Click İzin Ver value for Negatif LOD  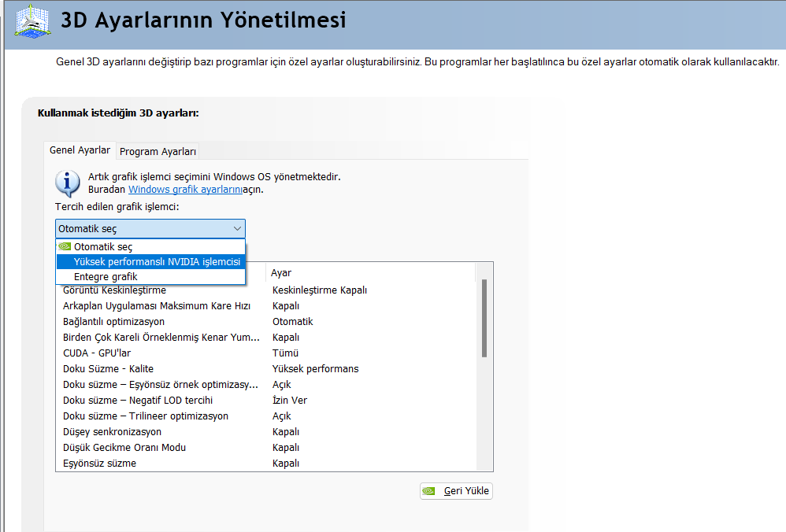(290, 401)
